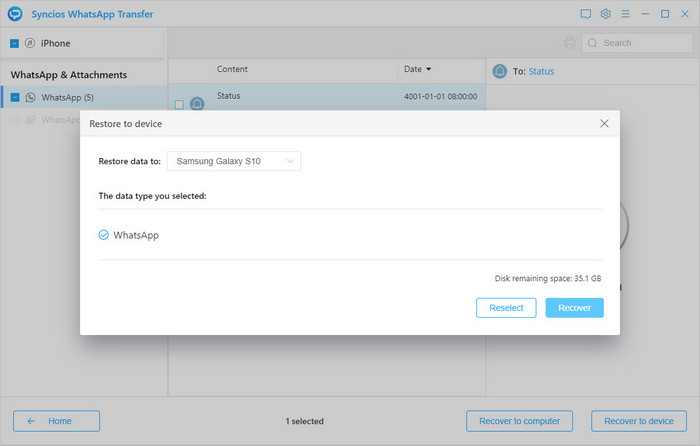
Task: Click the avatar icon beside To: Status
Action: tap(500, 71)
